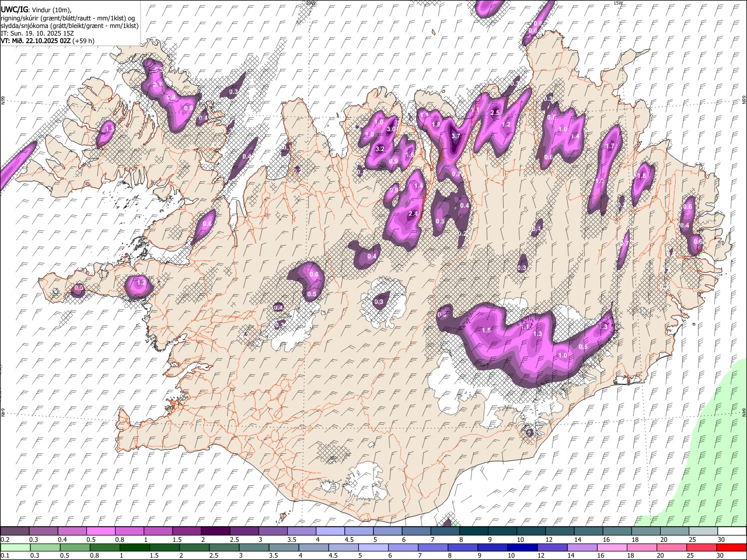747x560 pixels.
Task: Select lower legend swatch between 2 and 2.5
Action: click(194, 548)
